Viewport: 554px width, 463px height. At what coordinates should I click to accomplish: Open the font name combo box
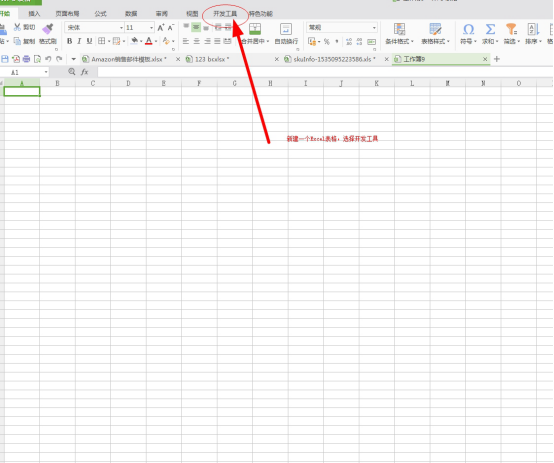point(94,27)
